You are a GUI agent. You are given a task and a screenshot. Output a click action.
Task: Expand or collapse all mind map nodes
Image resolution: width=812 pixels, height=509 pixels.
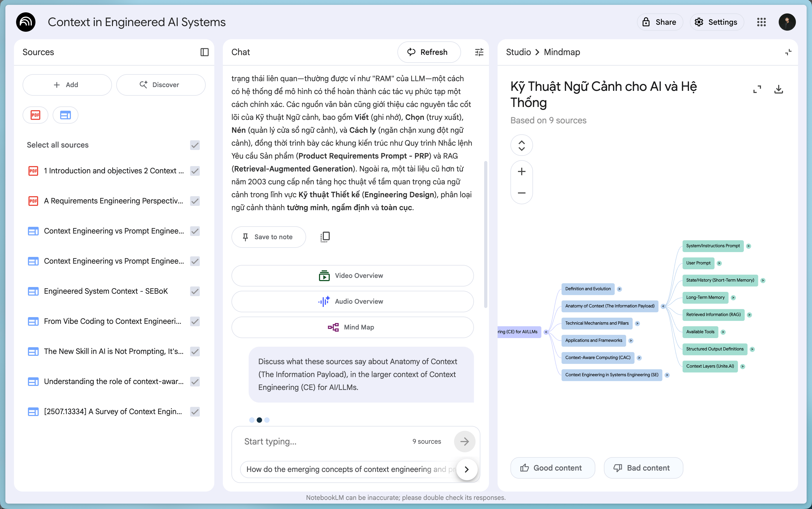(x=521, y=145)
